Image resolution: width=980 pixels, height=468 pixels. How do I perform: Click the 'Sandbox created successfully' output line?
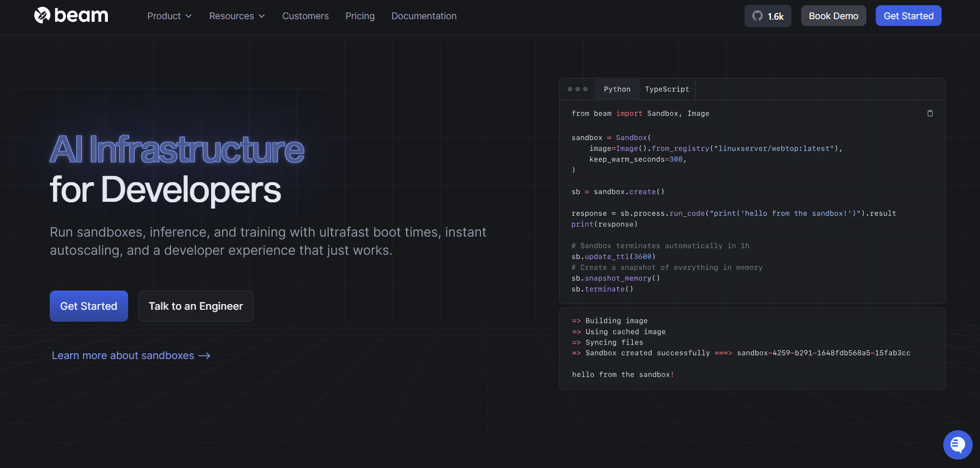pyautogui.click(x=741, y=353)
